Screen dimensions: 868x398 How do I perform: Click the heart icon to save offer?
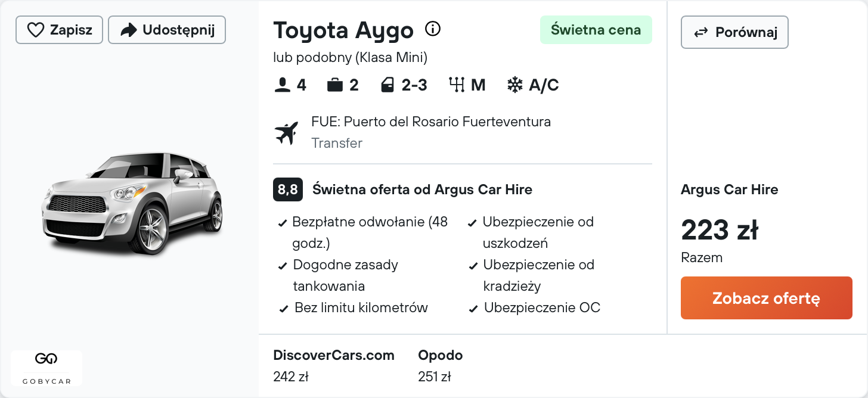(36, 30)
